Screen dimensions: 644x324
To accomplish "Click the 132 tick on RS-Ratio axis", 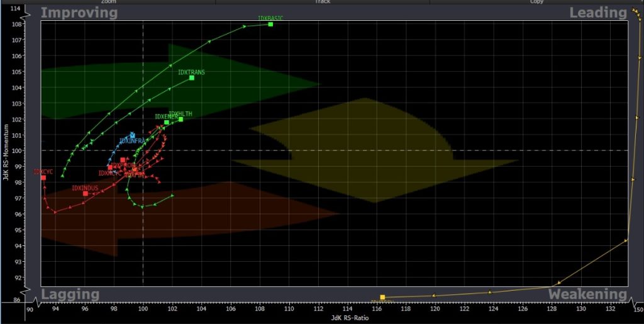I will click(611, 310).
